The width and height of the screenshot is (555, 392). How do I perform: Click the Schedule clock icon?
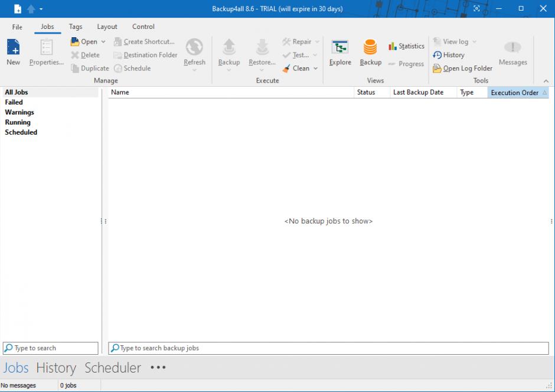coord(118,68)
